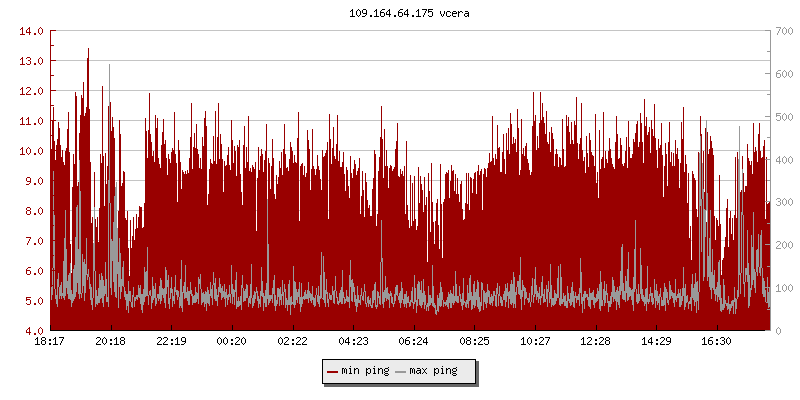The height and width of the screenshot is (400, 800).
Task: Select the max ping legend label
Action: [434, 371]
